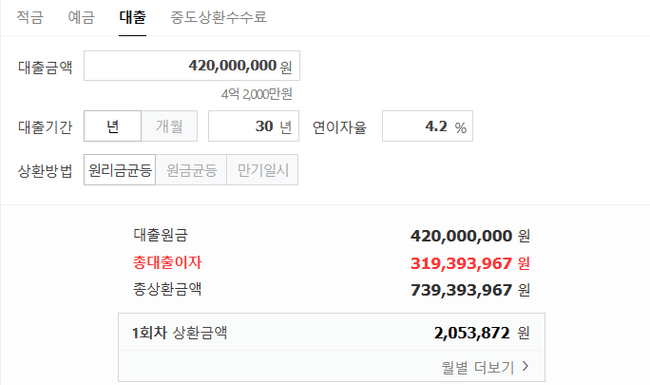Click the 연이자율 4.2 % input field
Viewport: 650px width, 385px height.
(427, 126)
